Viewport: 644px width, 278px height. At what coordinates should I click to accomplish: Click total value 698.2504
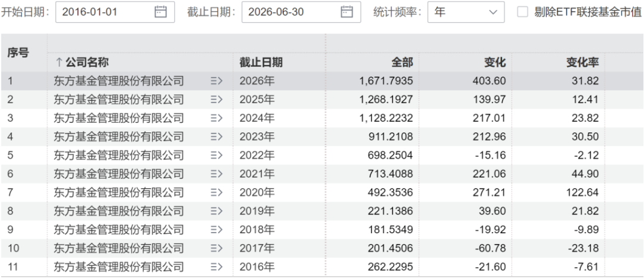391,156
